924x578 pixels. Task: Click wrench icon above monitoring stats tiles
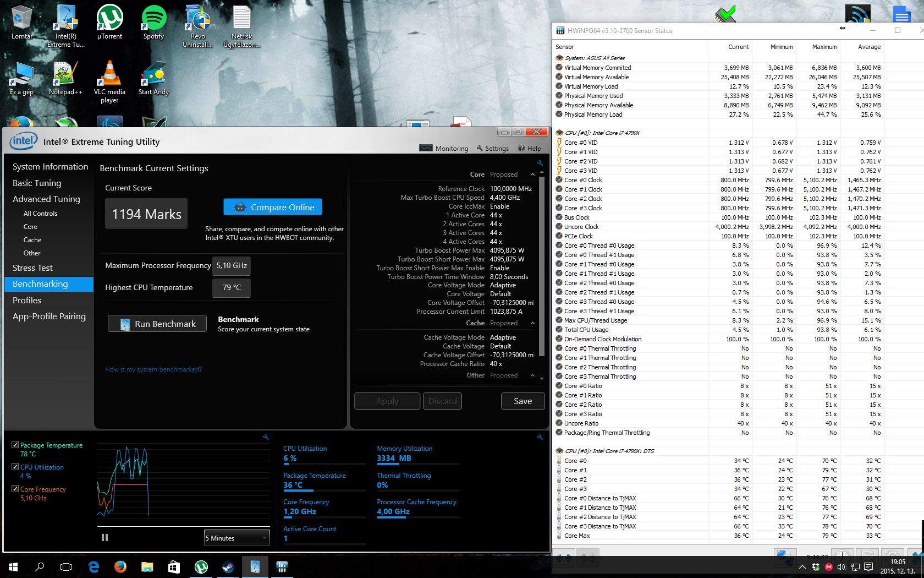click(x=540, y=437)
